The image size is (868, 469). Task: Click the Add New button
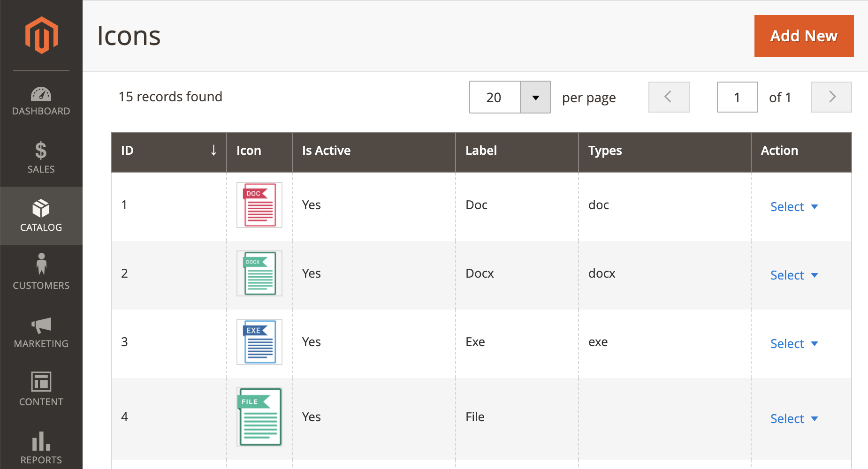tap(804, 36)
